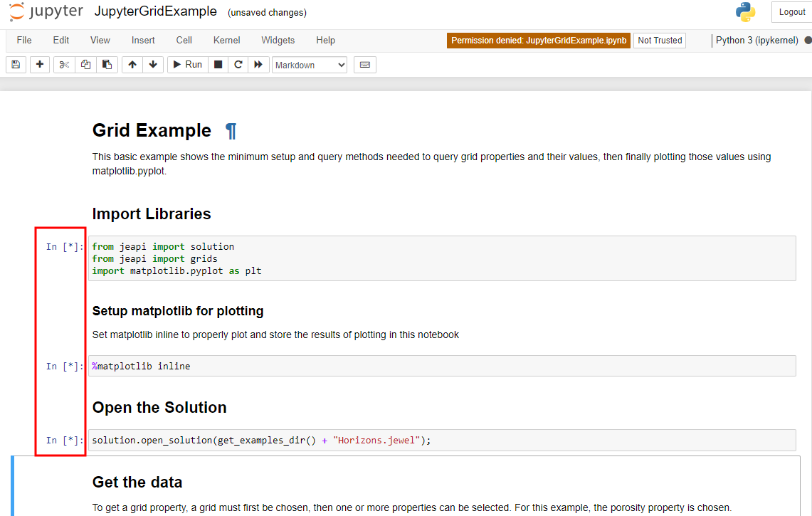Image resolution: width=812 pixels, height=516 pixels.
Task: Insert a cell below with plus icon
Action: (x=39, y=65)
